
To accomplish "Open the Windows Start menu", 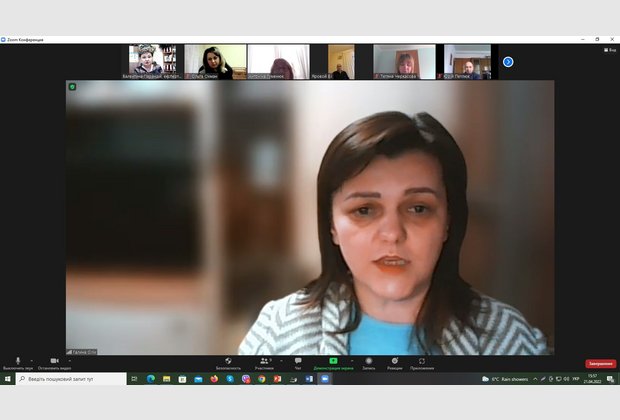I will 7,379.
